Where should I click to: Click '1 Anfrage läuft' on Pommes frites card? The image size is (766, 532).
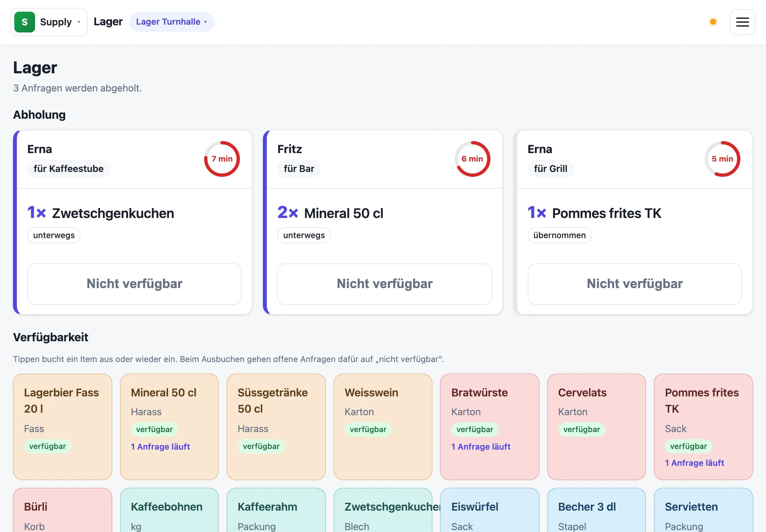click(x=694, y=463)
